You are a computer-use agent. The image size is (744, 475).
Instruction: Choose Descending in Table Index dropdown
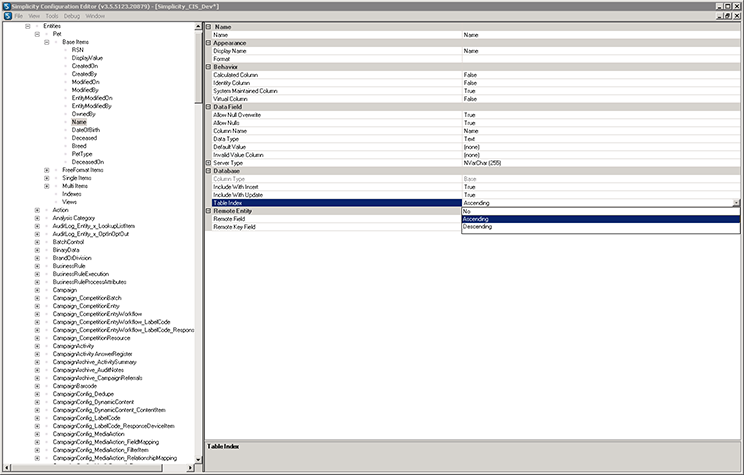point(601,227)
